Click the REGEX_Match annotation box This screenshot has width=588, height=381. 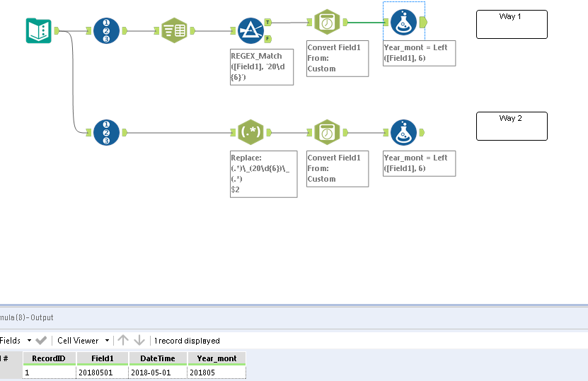click(x=262, y=67)
